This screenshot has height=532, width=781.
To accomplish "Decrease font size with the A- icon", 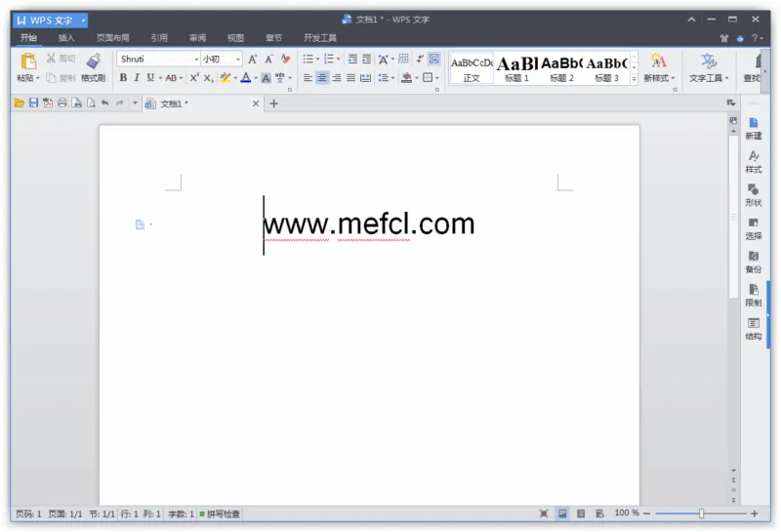I will [x=269, y=60].
